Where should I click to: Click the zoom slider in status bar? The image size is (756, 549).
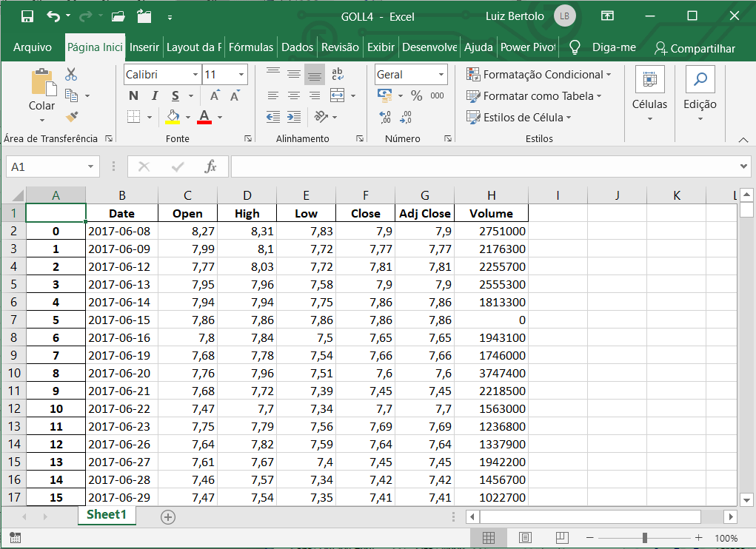click(645, 537)
